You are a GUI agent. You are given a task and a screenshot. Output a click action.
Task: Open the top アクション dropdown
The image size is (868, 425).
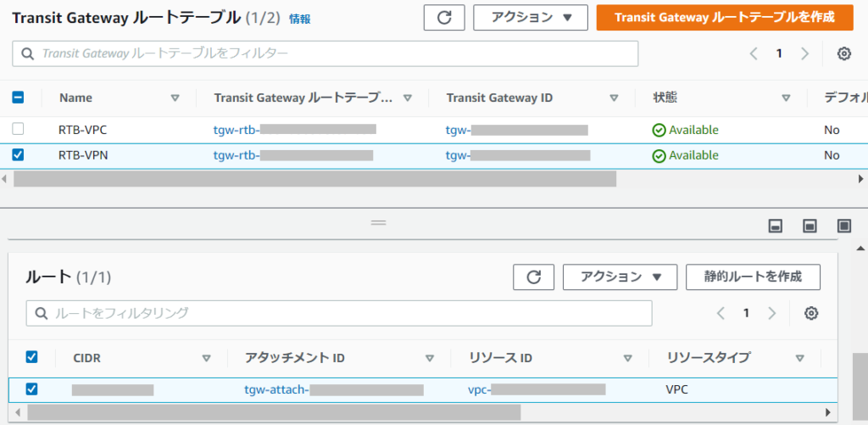click(x=531, y=18)
